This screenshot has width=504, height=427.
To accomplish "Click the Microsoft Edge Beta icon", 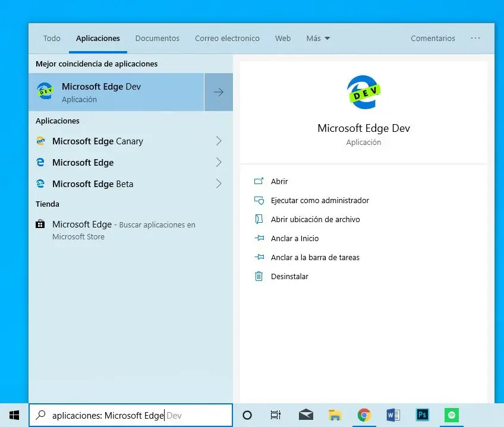I will click(x=40, y=184).
